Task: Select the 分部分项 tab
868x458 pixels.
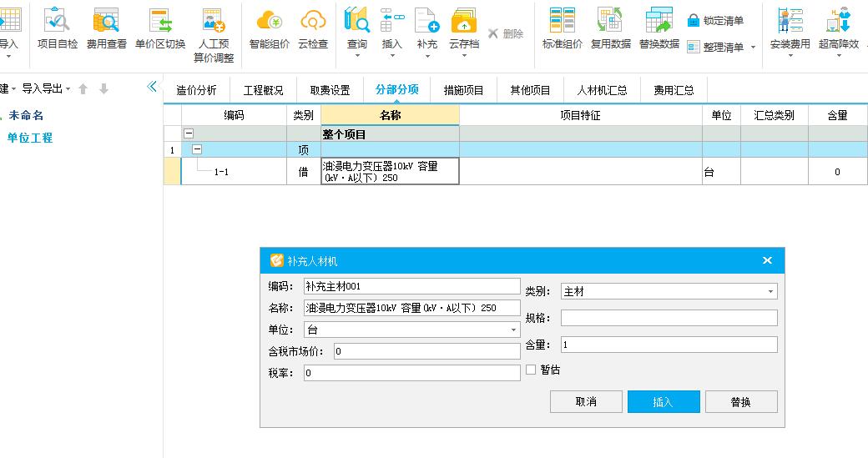Action: pyautogui.click(x=397, y=89)
